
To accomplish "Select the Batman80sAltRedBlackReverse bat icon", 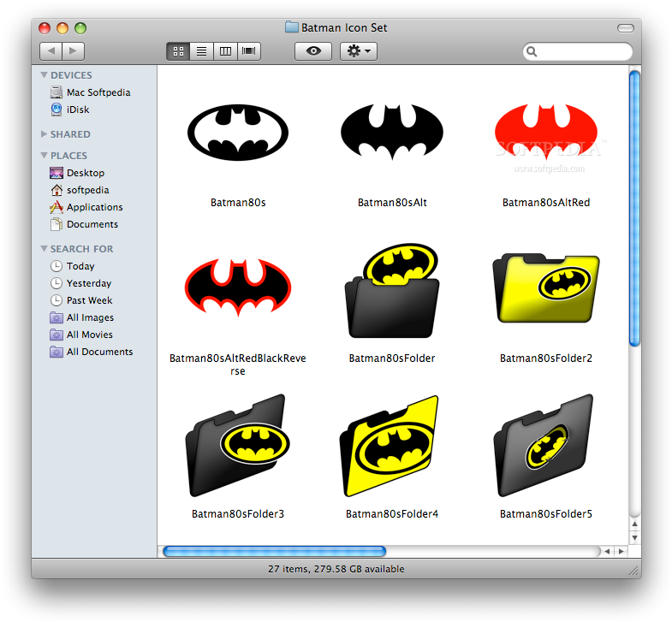I will point(238,287).
